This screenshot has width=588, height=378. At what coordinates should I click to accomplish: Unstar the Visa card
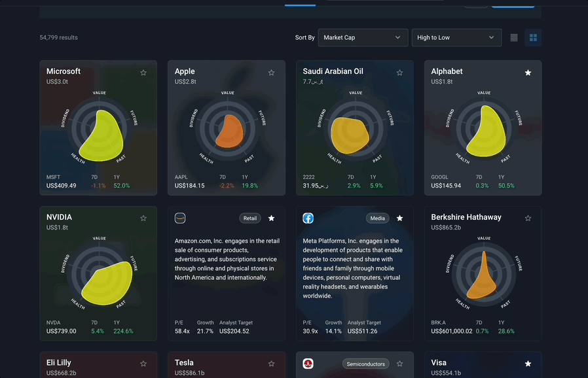[528, 364]
